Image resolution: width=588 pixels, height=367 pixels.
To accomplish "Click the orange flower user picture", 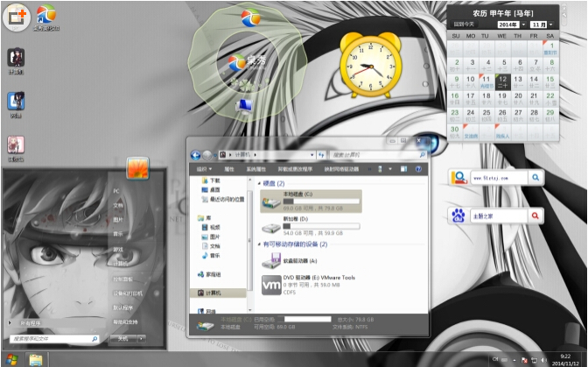I will pyautogui.click(x=137, y=168).
